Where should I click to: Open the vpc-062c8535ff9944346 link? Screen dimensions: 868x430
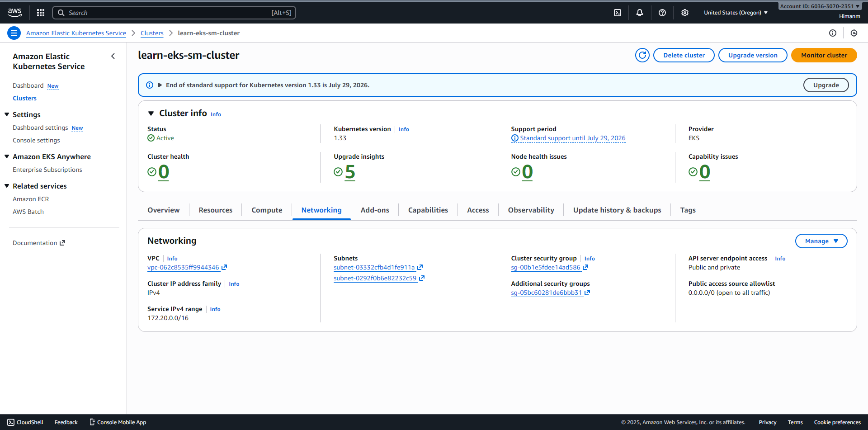[183, 268]
